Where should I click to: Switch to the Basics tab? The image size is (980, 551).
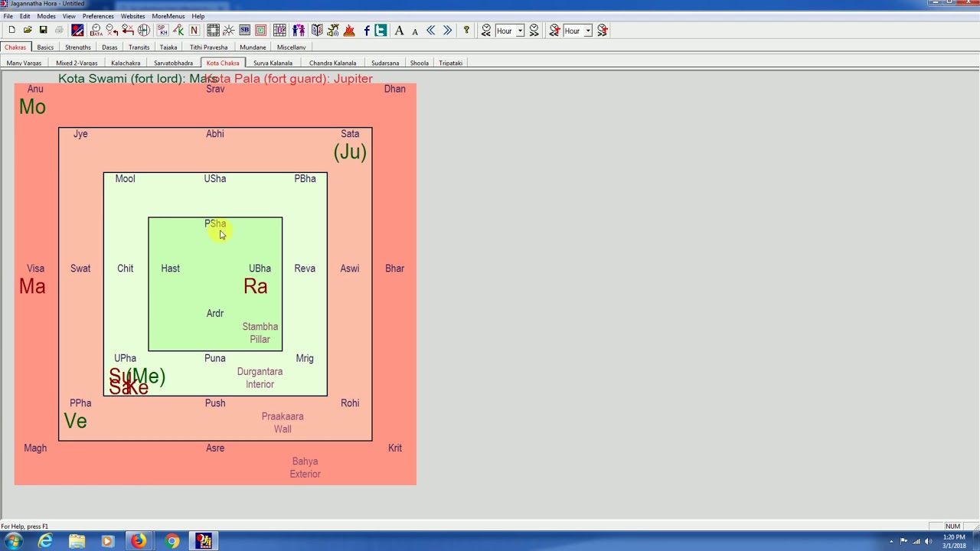[45, 47]
